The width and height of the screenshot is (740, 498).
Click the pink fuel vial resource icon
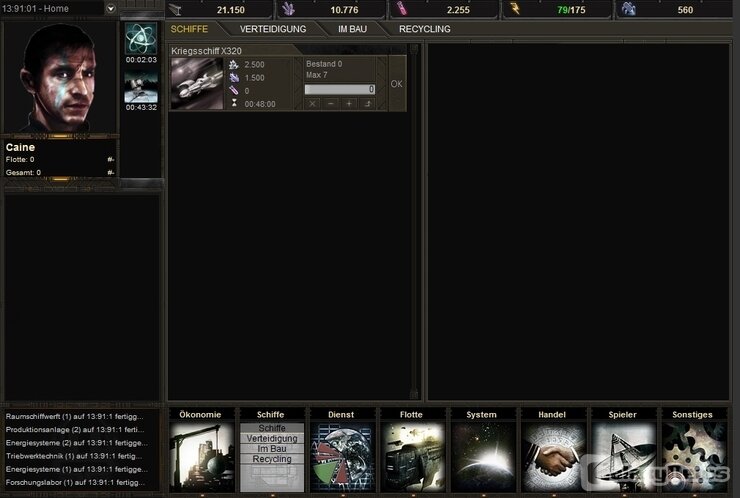coord(402,9)
